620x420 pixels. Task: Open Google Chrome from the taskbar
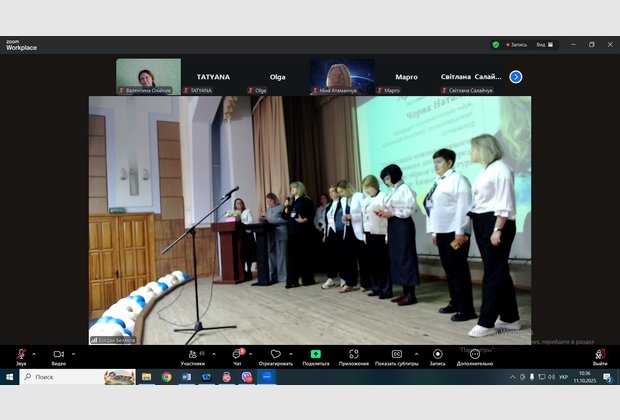[166, 377]
